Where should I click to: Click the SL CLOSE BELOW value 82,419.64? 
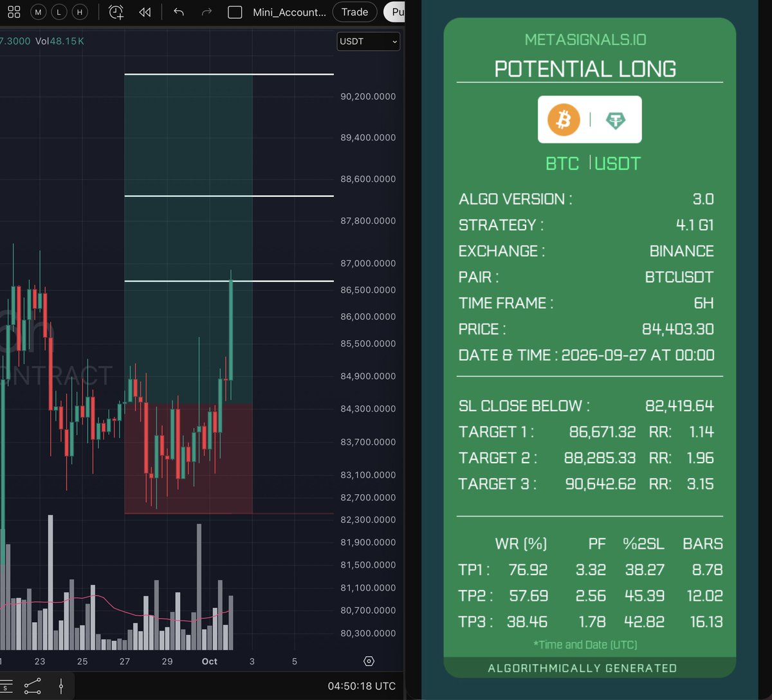pyautogui.click(x=679, y=406)
